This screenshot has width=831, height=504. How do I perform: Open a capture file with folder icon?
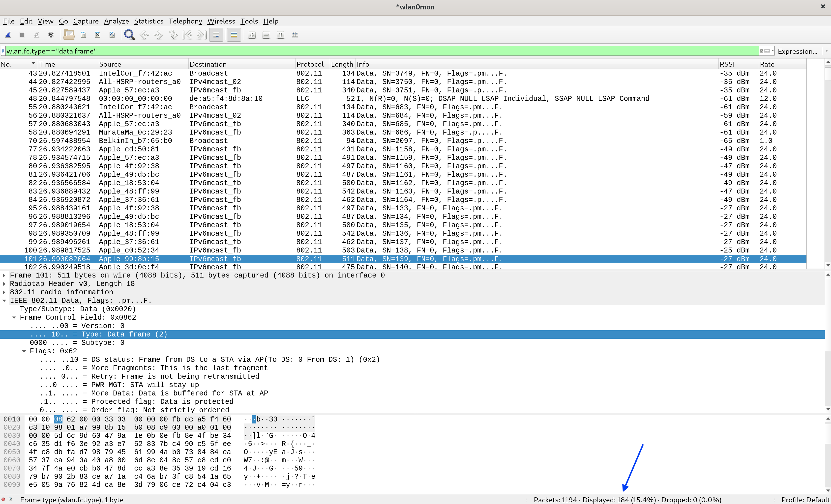click(x=69, y=35)
